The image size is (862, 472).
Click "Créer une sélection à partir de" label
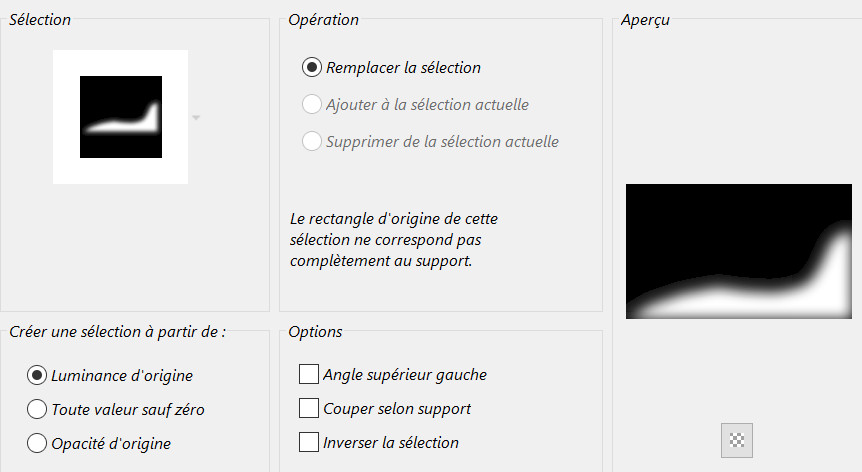point(116,332)
